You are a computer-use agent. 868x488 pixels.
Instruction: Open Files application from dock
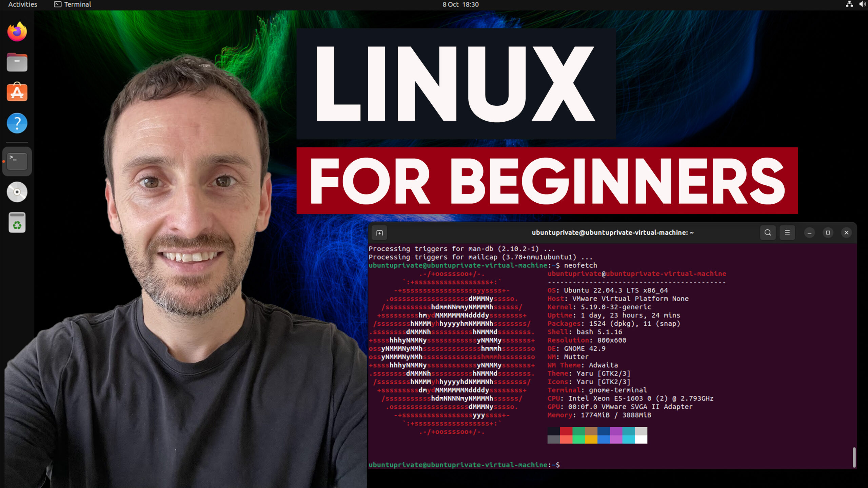coord(17,62)
